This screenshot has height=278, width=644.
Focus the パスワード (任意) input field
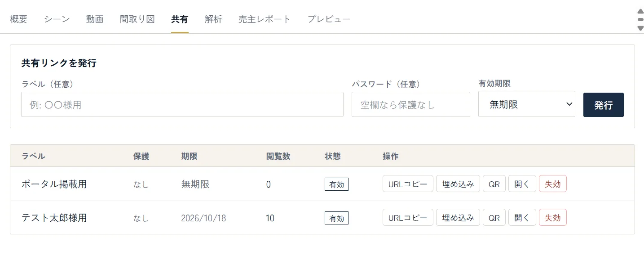(x=411, y=104)
